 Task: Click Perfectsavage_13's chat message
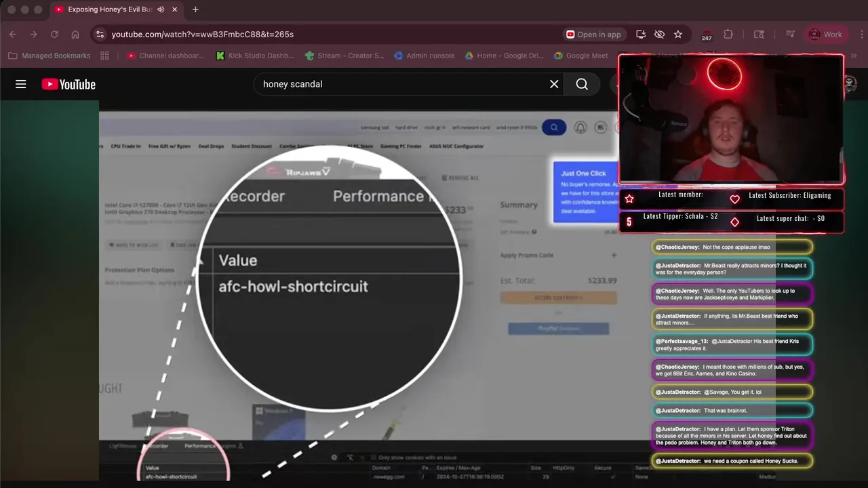tap(732, 344)
